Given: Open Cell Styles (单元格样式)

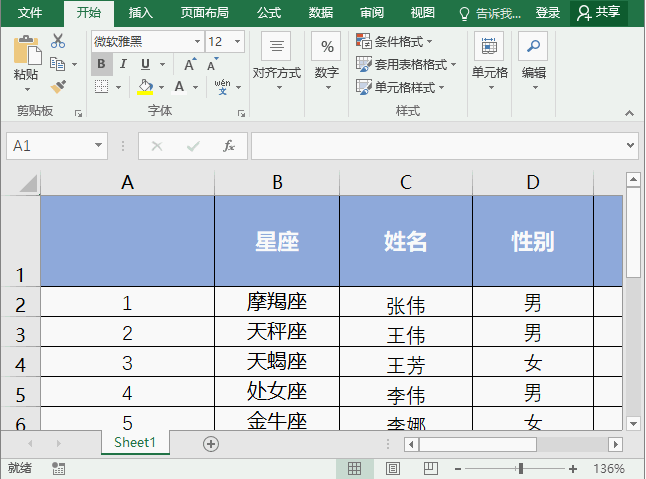Looking at the screenshot, I should tap(400, 87).
